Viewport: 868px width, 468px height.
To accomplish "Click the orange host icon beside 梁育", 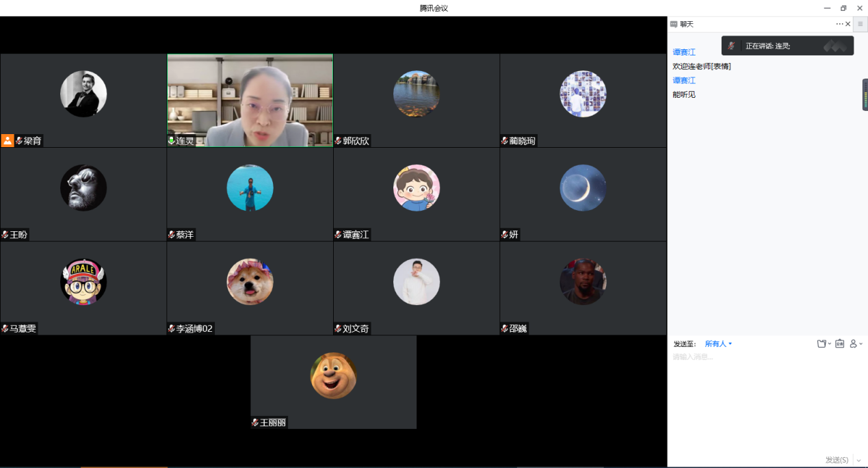I will 8,140.
